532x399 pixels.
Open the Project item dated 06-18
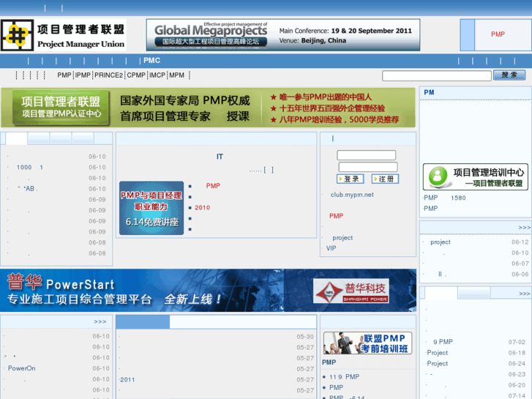[438, 352]
